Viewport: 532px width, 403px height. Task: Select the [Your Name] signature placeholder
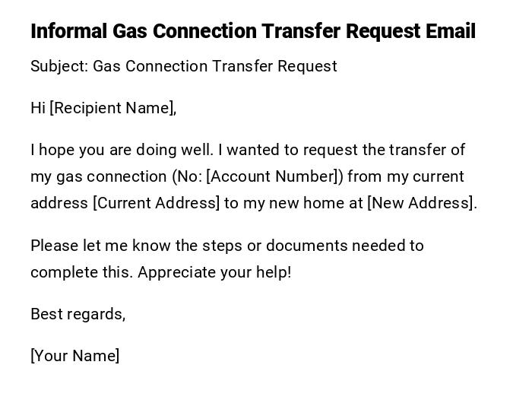(x=74, y=356)
